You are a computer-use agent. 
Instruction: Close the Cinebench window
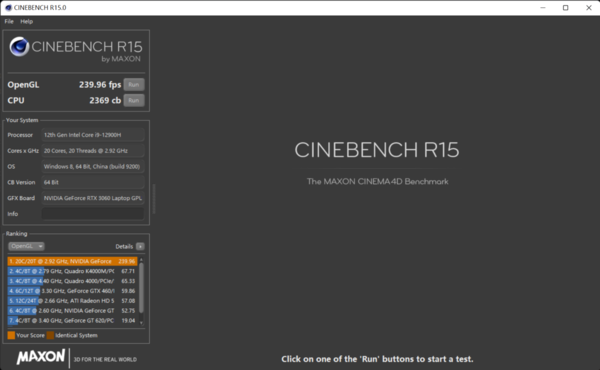(589, 8)
